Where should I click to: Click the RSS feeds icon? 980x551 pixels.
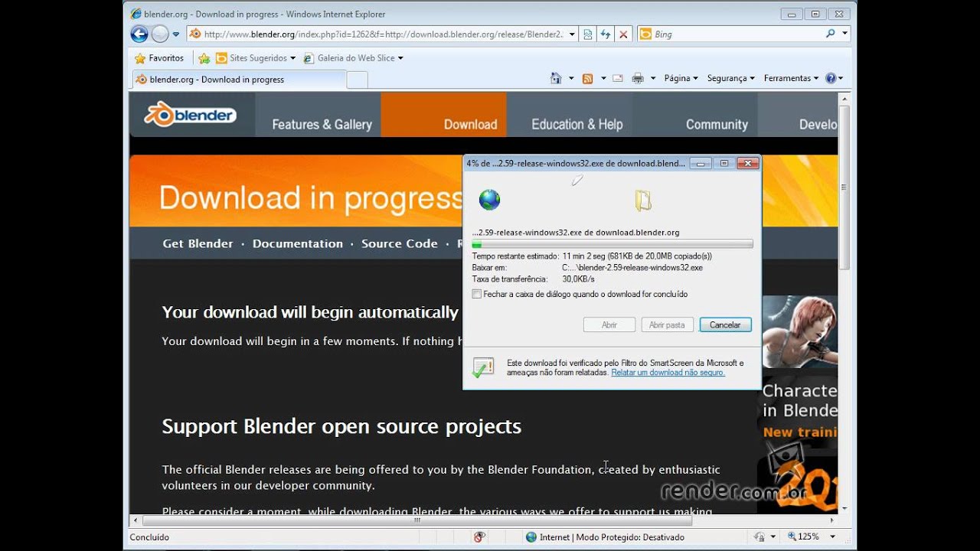tap(587, 78)
